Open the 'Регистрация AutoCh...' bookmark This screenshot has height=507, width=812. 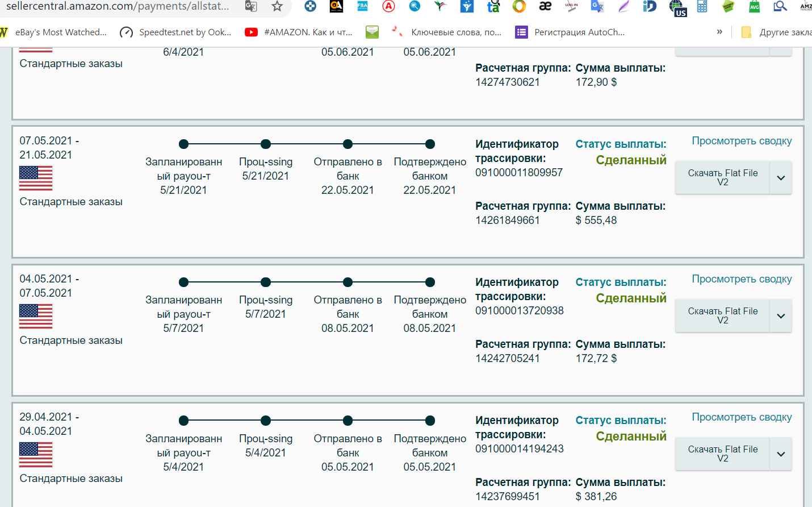570,32
